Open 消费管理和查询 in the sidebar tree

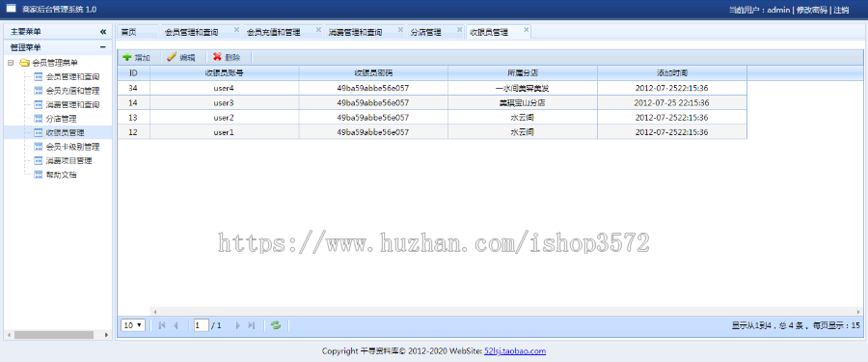point(72,105)
